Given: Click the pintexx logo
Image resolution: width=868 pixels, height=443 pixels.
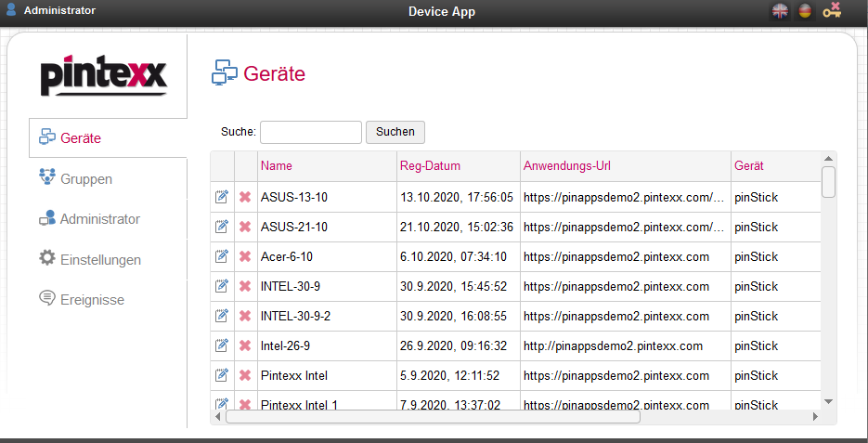Looking at the screenshot, I should [104, 75].
